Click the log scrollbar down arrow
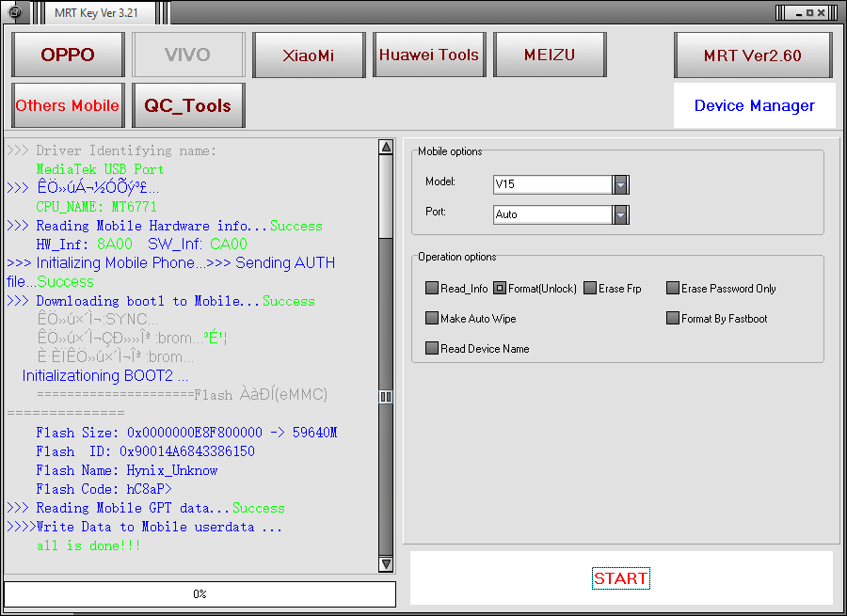This screenshot has width=847, height=616. (x=386, y=564)
